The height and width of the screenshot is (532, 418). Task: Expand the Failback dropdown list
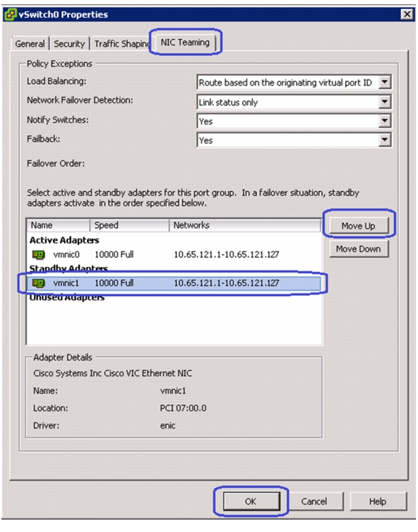pyautogui.click(x=384, y=140)
